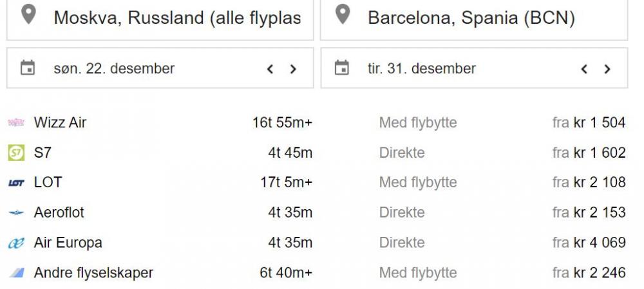Image resolution: width=644 pixels, height=289 pixels.
Task: Click the Wizz Air airline logo
Action: tap(16, 122)
